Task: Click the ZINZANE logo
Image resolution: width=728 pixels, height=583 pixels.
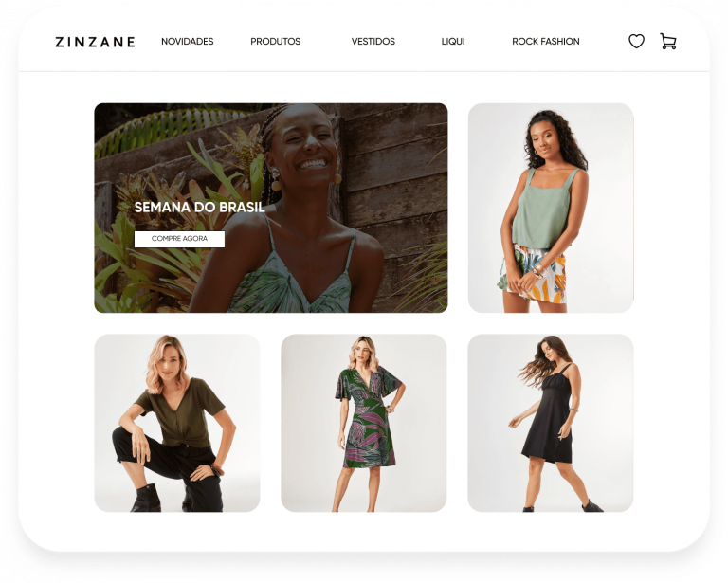Action: (95, 42)
